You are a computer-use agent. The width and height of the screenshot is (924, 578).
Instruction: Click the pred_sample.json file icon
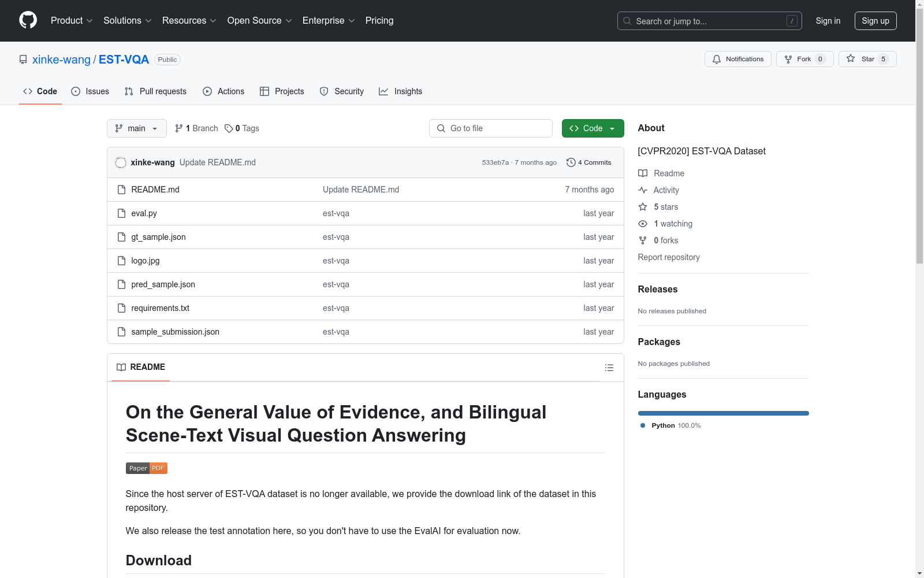click(121, 284)
